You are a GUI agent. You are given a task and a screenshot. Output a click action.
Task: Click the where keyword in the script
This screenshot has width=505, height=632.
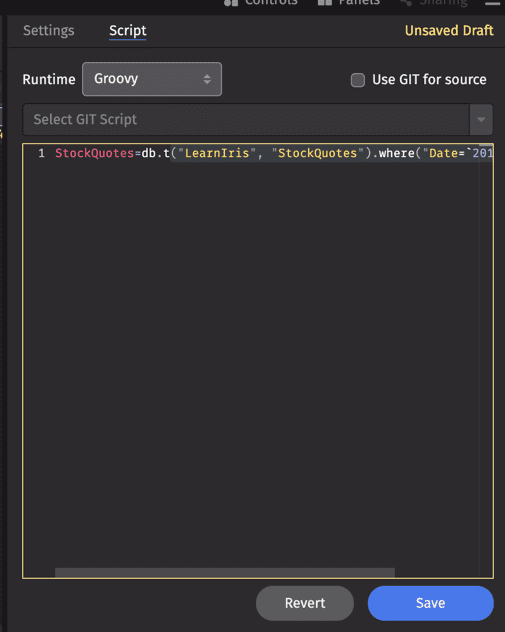[397, 153]
